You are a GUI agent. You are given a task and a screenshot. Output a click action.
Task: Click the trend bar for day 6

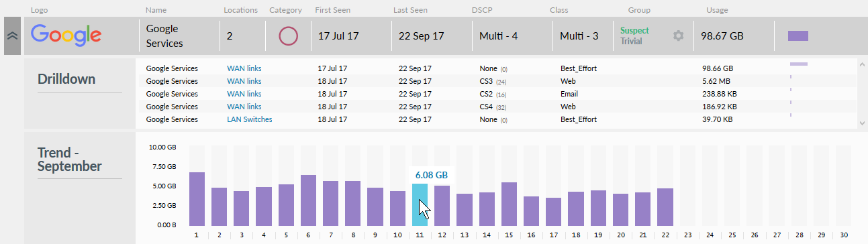pyautogui.click(x=308, y=200)
